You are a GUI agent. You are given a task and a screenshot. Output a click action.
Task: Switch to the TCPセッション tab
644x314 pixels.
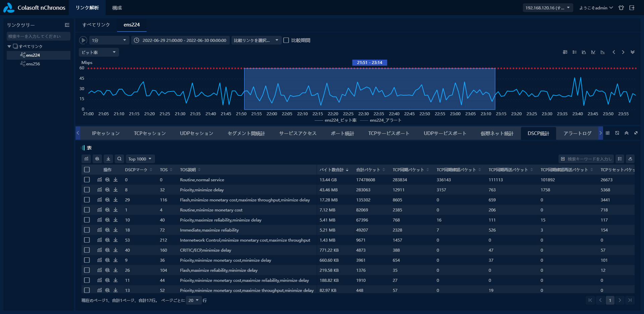[150, 133]
